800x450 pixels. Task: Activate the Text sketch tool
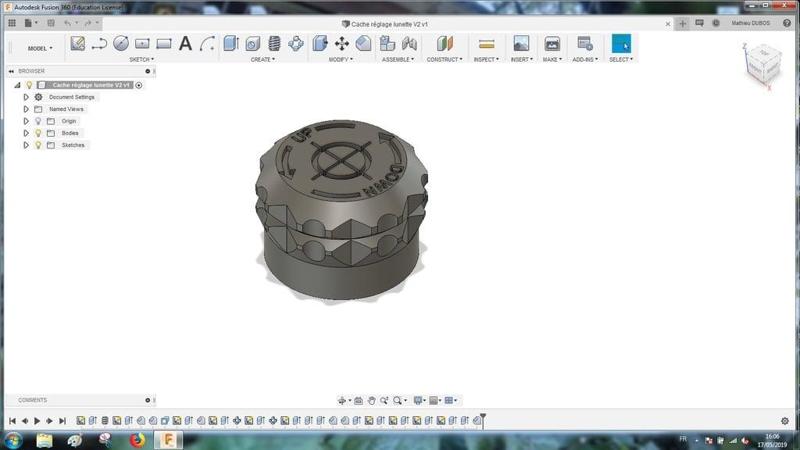[185, 44]
